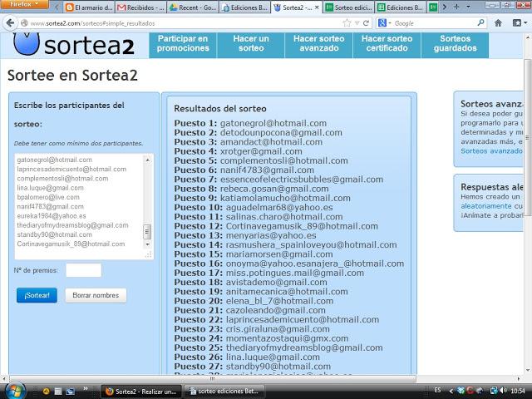Click Puesto 1 gatonegrol@hotmail.com result
Viewport: 532px width, 399px height.
click(x=250, y=123)
